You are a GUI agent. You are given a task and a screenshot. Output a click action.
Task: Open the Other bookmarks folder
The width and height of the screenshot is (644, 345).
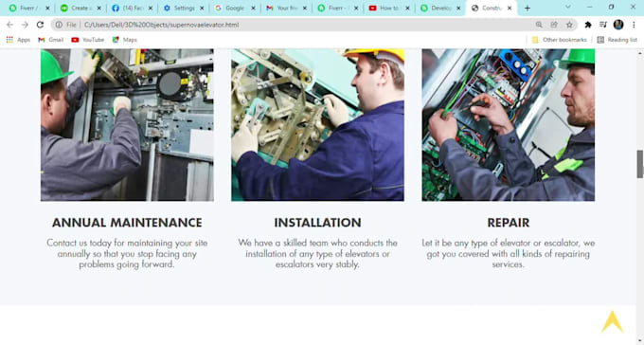click(560, 40)
